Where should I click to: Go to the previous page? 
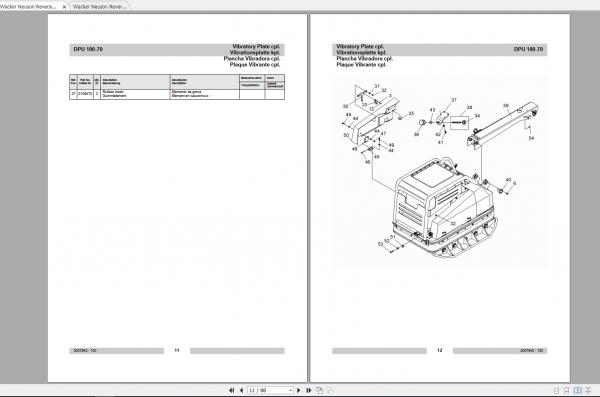241,390
